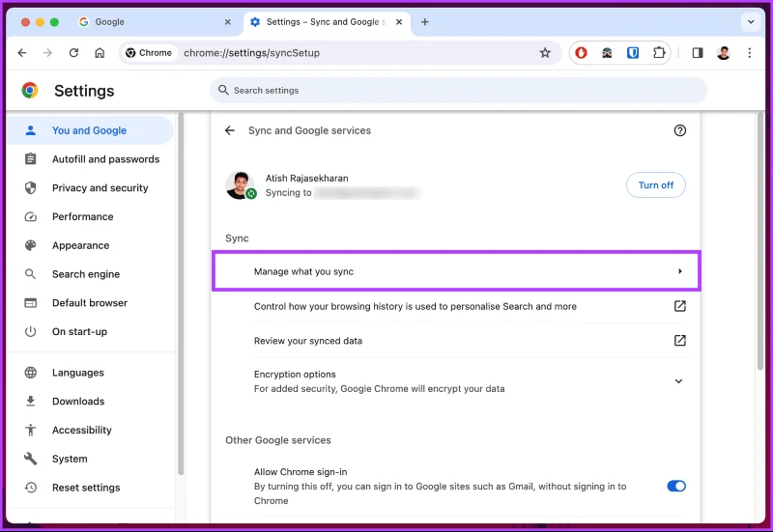Open the incognito-figure extension icon
Viewport: 773px width, 532px height.
click(607, 53)
